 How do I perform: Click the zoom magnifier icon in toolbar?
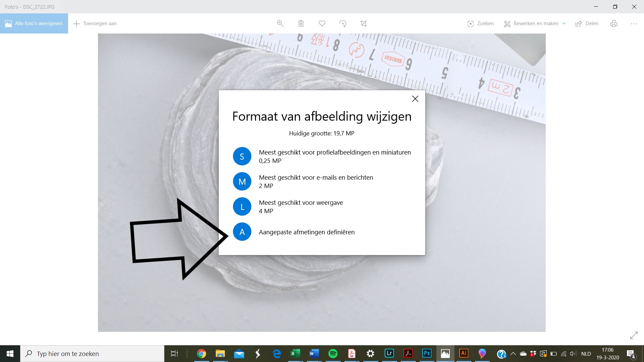click(x=280, y=23)
